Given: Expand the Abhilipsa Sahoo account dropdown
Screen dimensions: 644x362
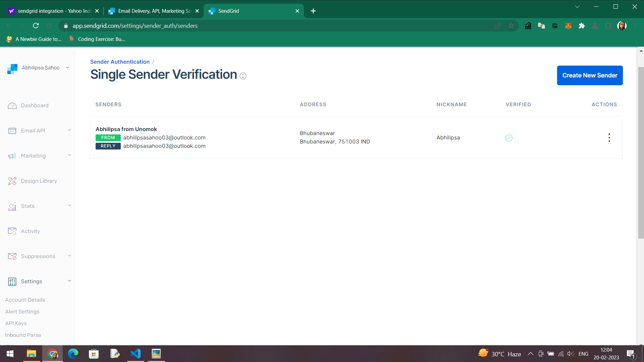Looking at the screenshot, I should pyautogui.click(x=67, y=68).
